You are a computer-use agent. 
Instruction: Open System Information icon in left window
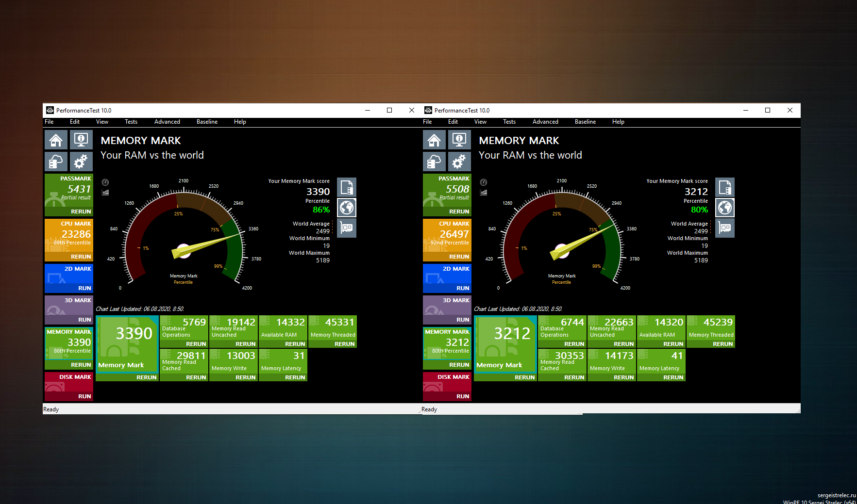pyautogui.click(x=81, y=140)
